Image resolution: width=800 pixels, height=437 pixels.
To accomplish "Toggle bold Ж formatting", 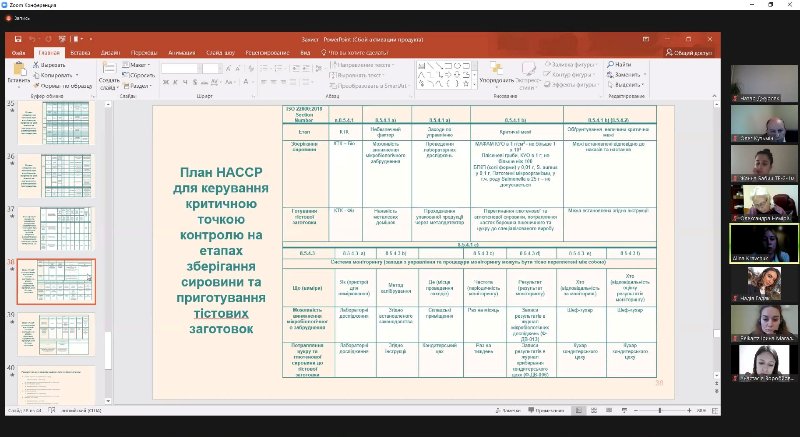I will 166,82.
